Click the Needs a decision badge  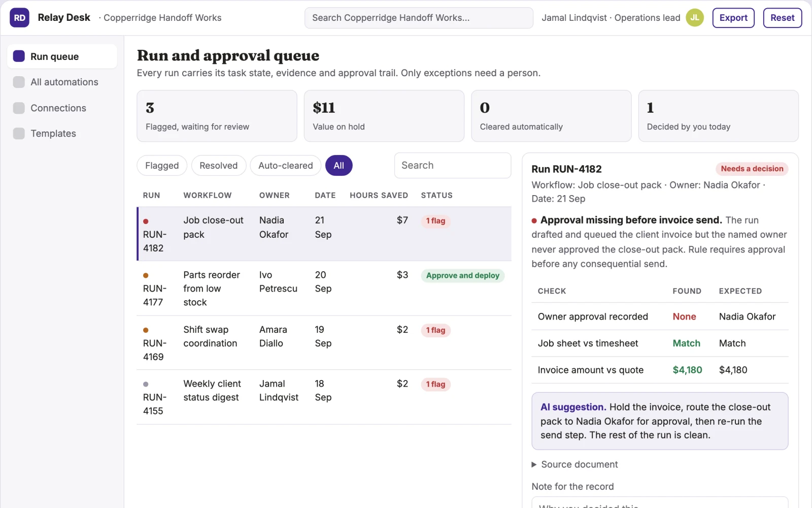coord(752,169)
